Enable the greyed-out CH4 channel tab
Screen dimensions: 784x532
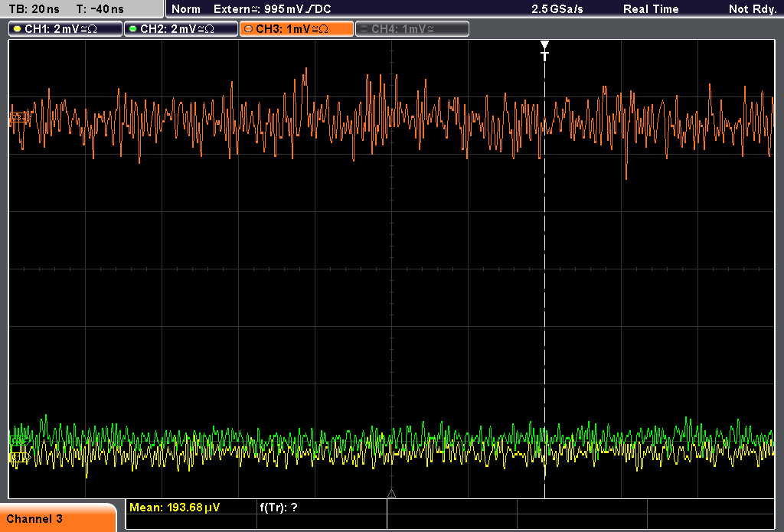[x=412, y=29]
